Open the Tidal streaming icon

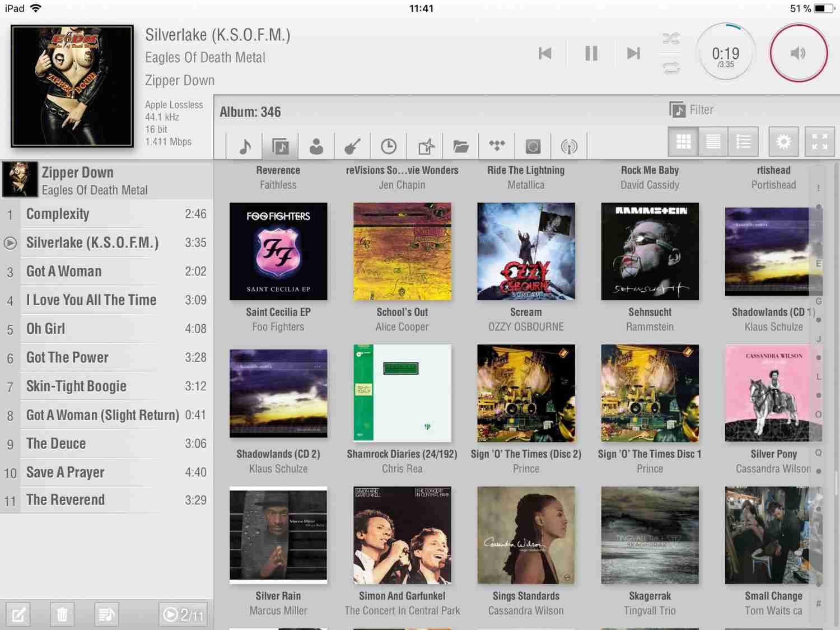click(497, 147)
